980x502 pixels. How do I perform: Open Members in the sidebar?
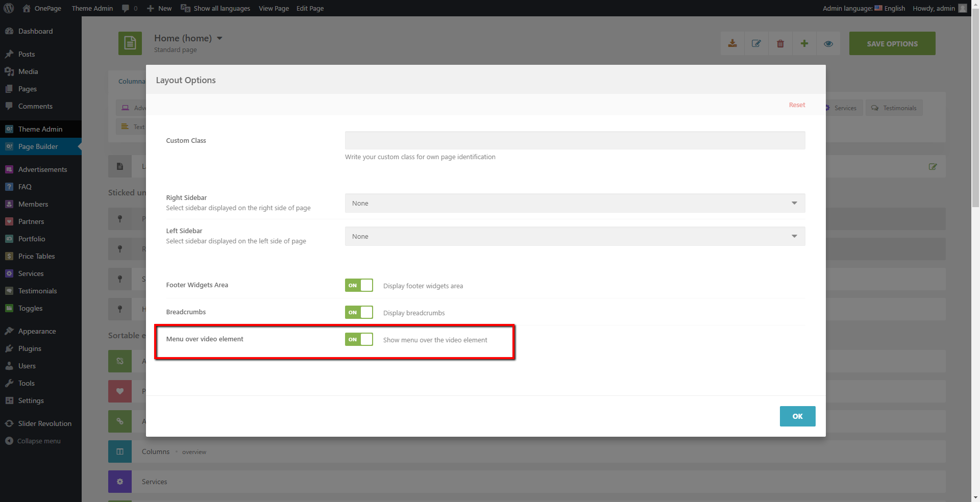tap(41, 204)
